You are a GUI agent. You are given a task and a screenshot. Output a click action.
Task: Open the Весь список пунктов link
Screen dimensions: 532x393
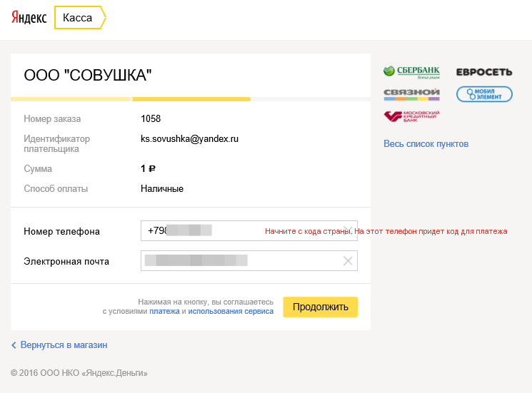tap(426, 144)
